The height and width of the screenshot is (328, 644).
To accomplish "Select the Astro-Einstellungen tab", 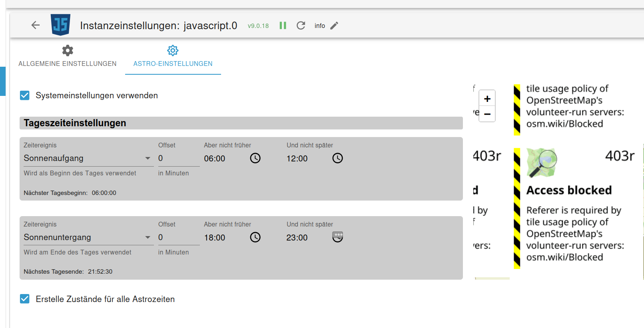I will pos(173,57).
